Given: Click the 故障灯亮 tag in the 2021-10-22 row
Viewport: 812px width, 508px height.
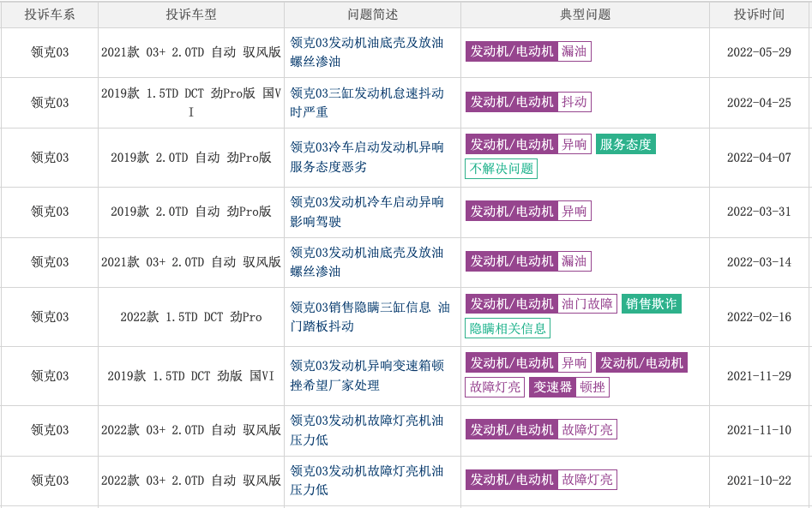Looking at the screenshot, I should (587, 480).
